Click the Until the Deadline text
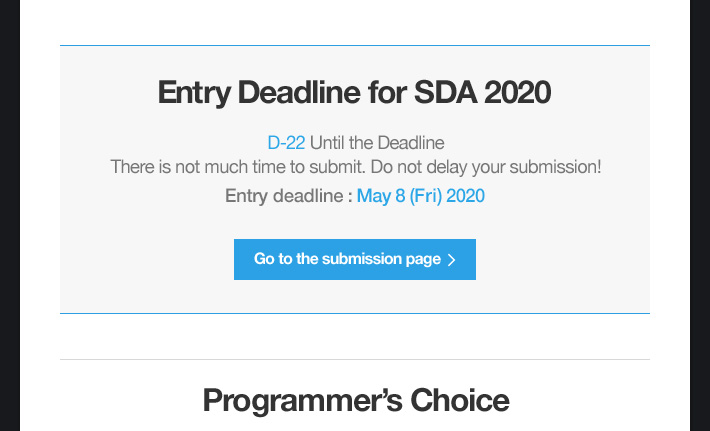Viewport: 710px width, 431px height. pos(377,143)
